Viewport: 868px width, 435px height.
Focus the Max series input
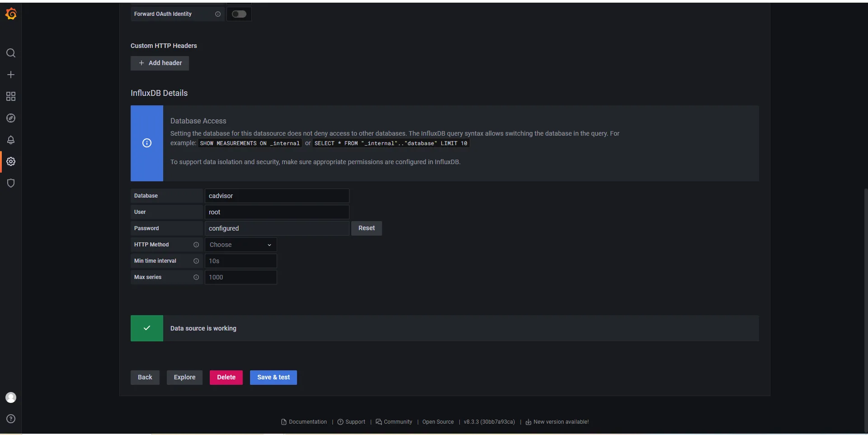pos(241,277)
